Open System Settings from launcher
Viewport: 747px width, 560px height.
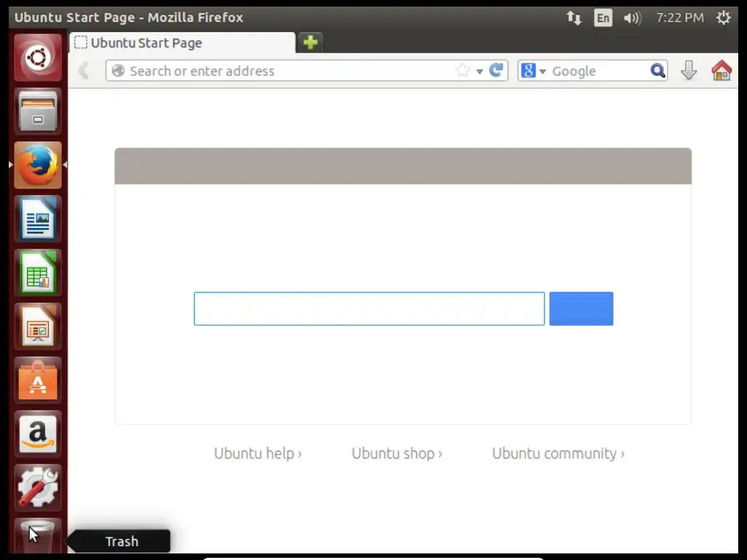pos(38,488)
